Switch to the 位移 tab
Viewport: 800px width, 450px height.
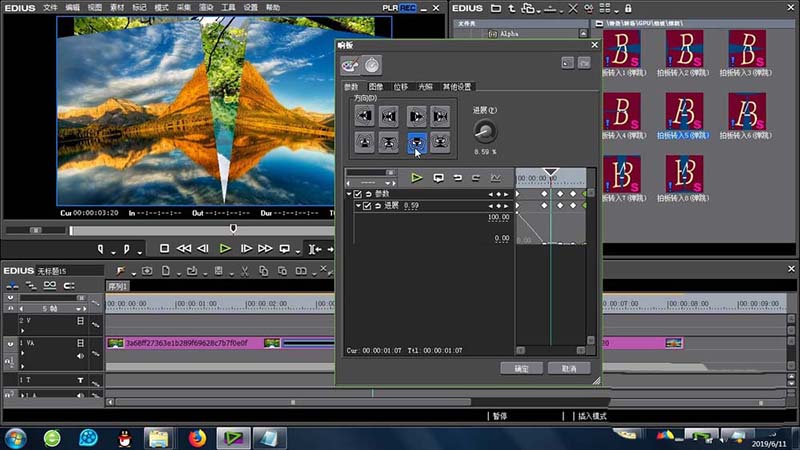tap(401, 87)
